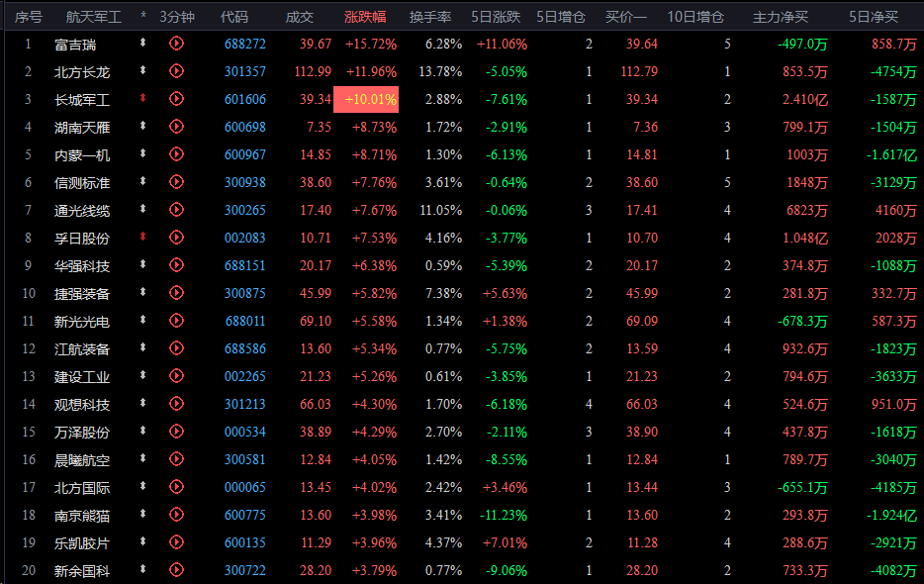This screenshot has height=584, width=924.
Task: Click the 航天军工 sector header
Action: (x=93, y=17)
